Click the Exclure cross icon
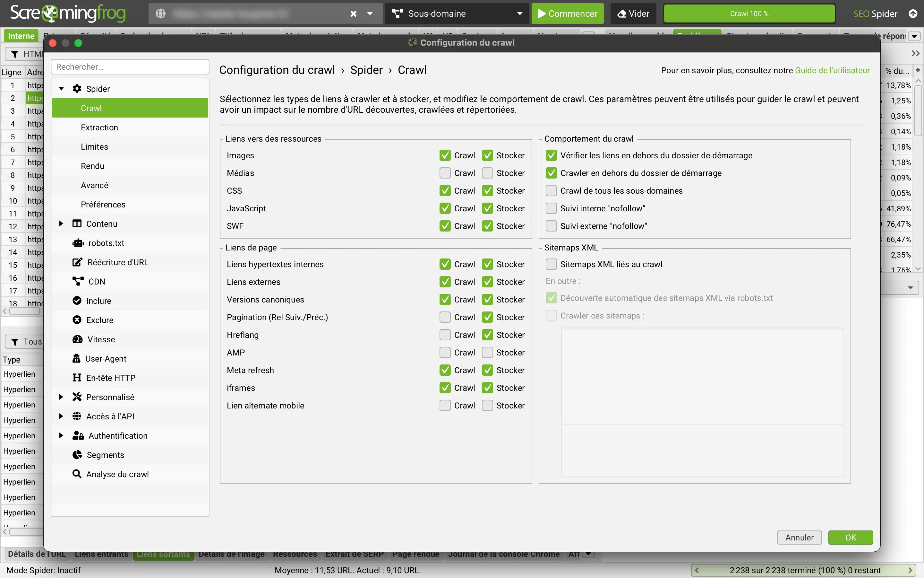The image size is (924, 578). (x=77, y=320)
